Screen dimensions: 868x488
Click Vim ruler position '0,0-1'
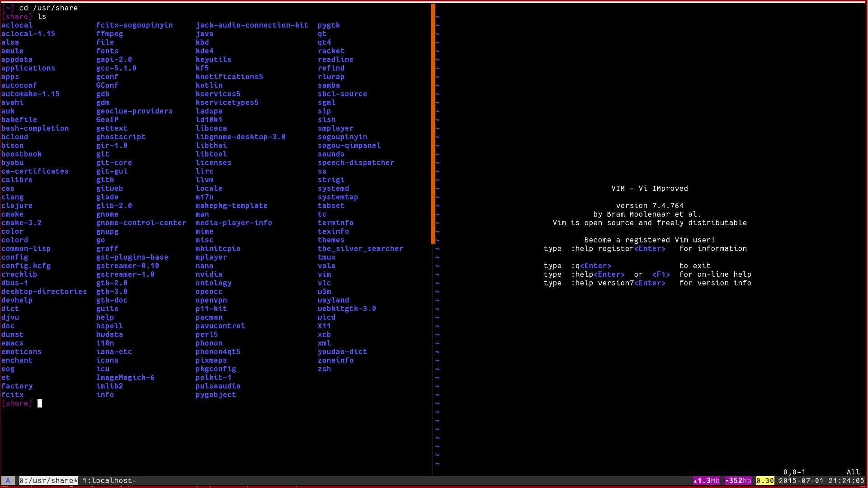pyautogui.click(x=794, y=472)
